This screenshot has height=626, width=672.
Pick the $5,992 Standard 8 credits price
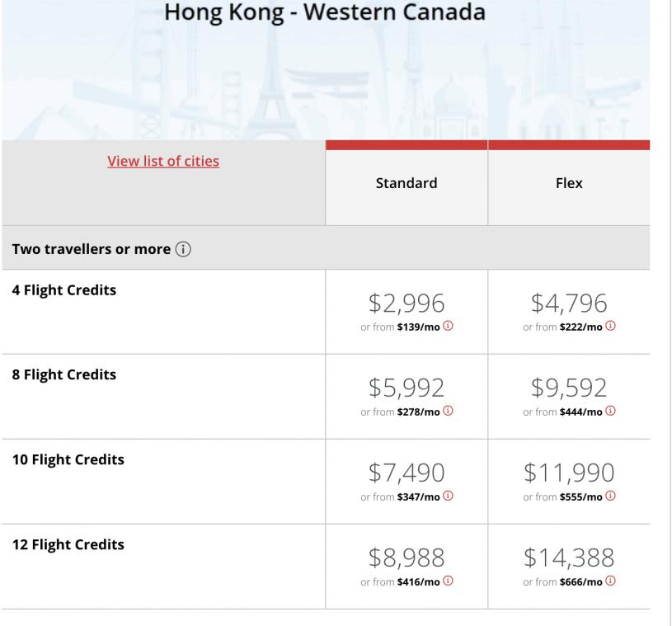pyautogui.click(x=406, y=388)
